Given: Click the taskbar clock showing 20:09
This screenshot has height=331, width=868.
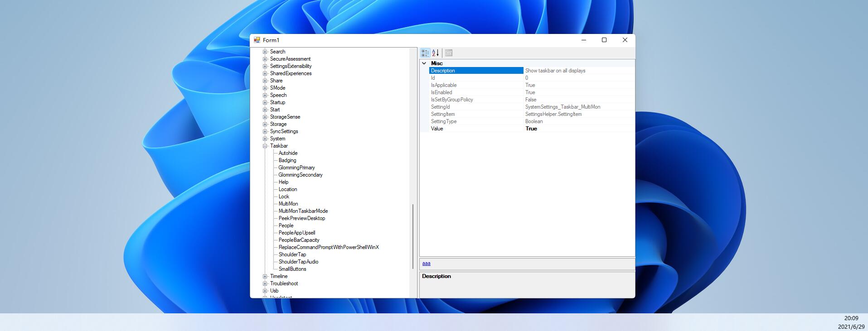Looking at the screenshot, I should coord(851,318).
